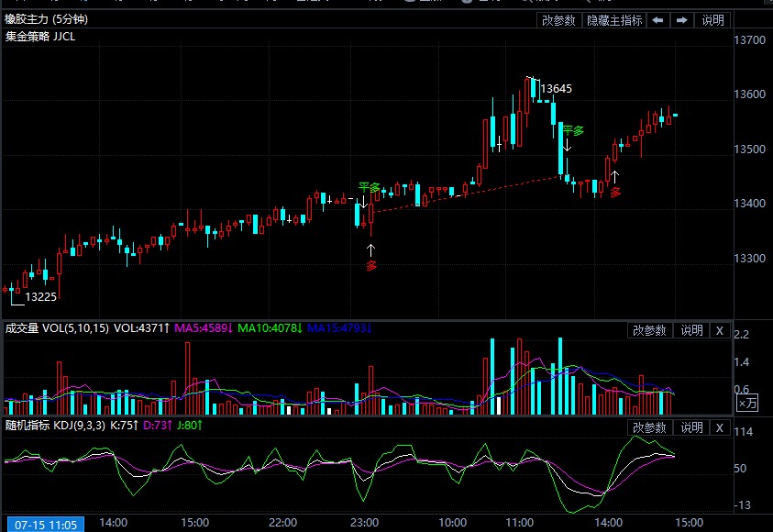Image resolution: width=773 pixels, height=532 pixels.
Task: Toggle 隐藏主指标 to hide the main indicator
Action: tap(614, 20)
